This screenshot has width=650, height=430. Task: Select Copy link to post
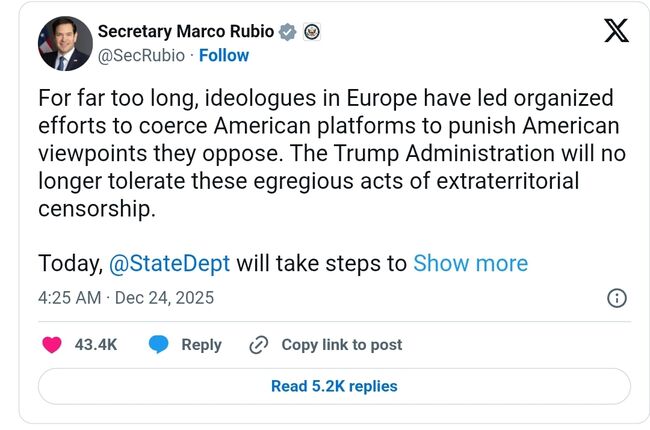coord(341,344)
